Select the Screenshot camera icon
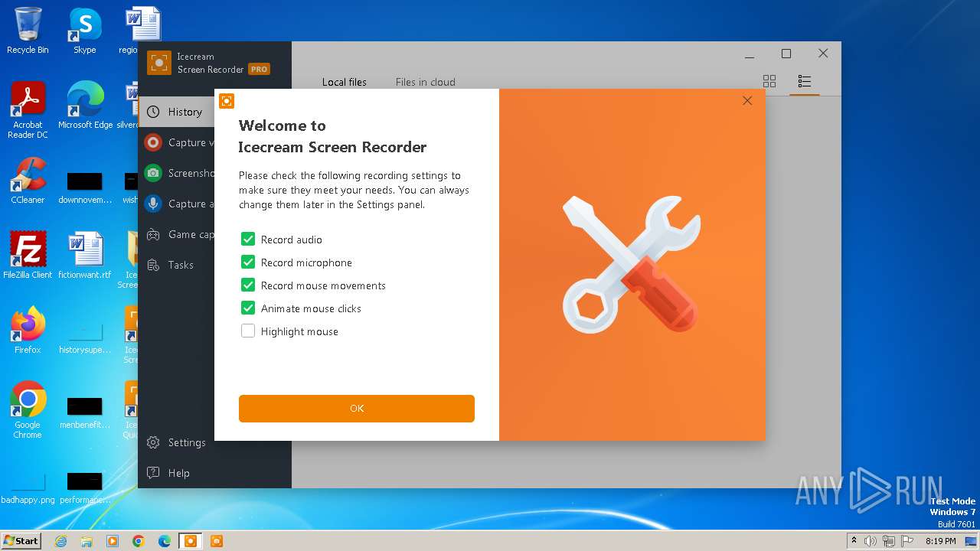The height and width of the screenshot is (551, 980). click(153, 173)
